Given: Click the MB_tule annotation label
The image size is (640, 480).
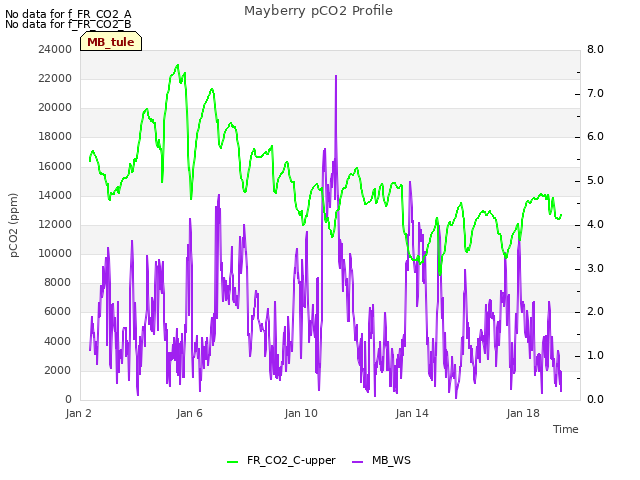Looking at the screenshot, I should 111,42.
